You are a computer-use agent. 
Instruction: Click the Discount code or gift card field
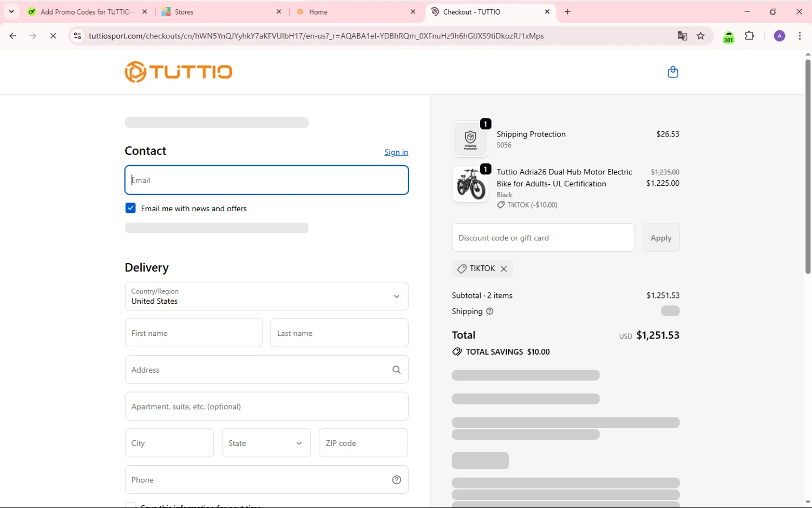tap(543, 238)
